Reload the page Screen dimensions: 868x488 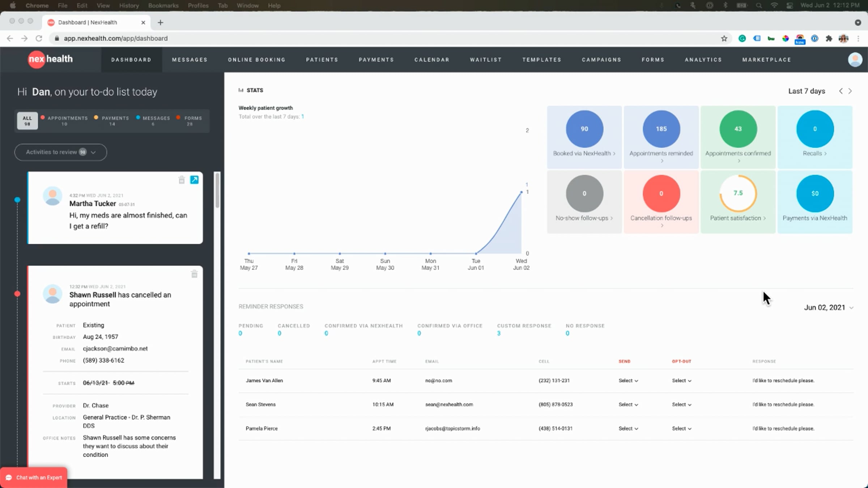pyautogui.click(x=39, y=38)
